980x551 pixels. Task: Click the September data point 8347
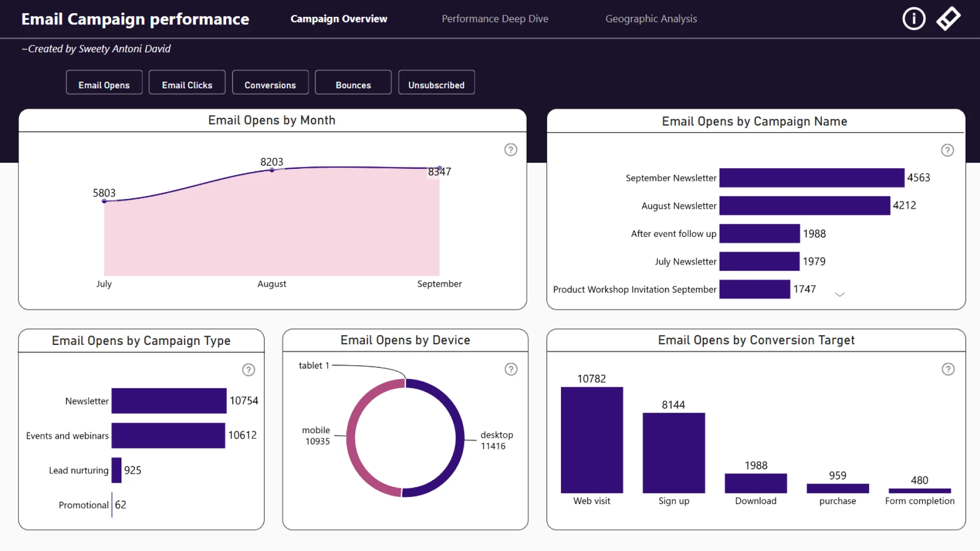[x=439, y=168]
